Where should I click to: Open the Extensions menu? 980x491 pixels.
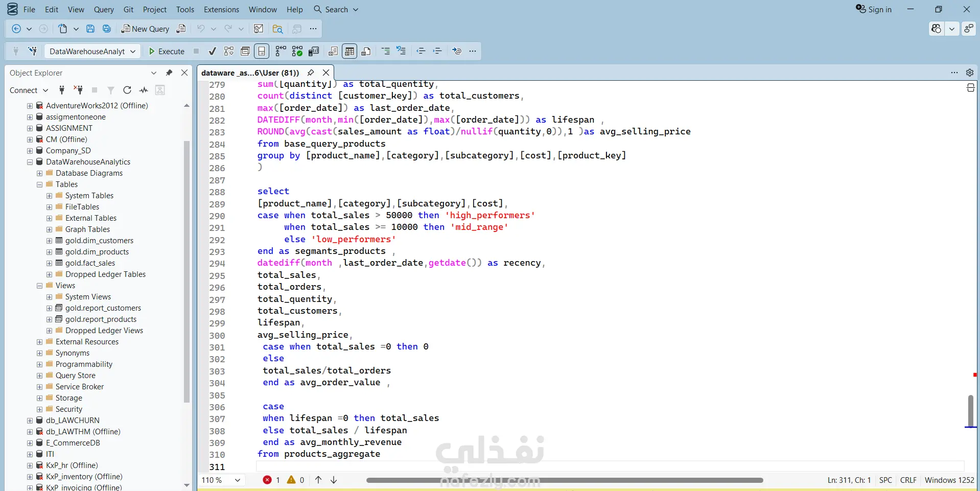click(221, 9)
